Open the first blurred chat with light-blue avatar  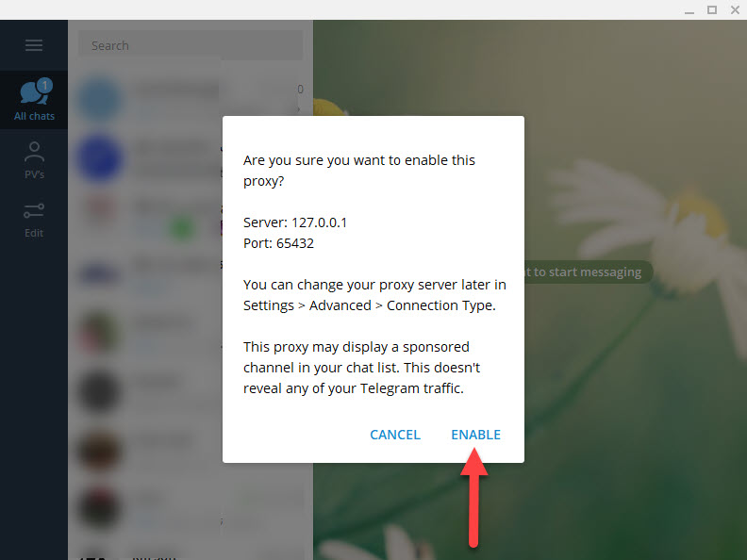pyautogui.click(x=191, y=99)
